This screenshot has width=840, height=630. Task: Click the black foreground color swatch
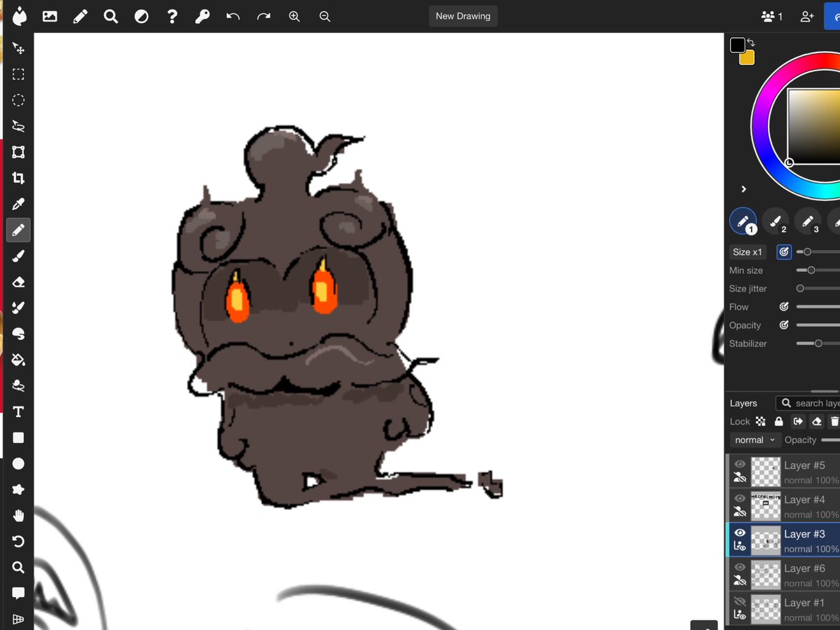coord(737,45)
